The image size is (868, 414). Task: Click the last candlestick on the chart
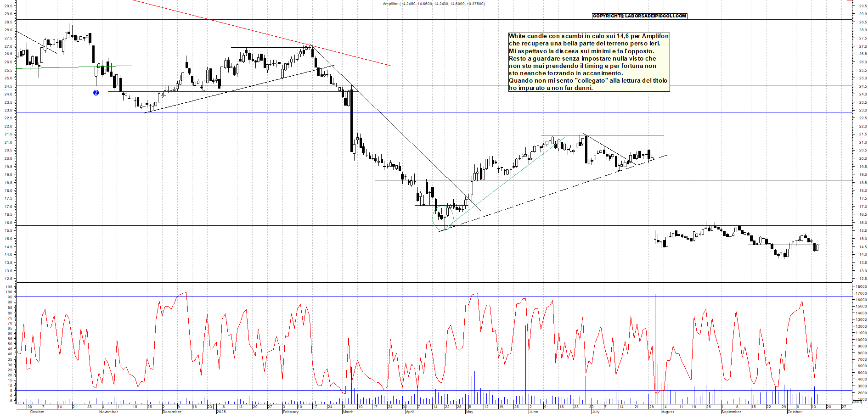tap(817, 247)
